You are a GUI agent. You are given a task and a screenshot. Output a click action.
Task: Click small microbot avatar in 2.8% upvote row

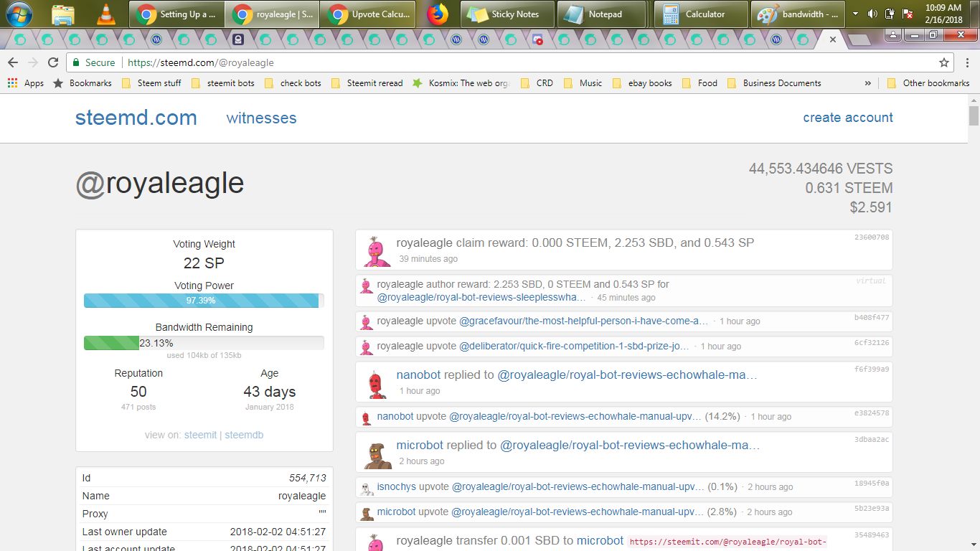click(366, 513)
